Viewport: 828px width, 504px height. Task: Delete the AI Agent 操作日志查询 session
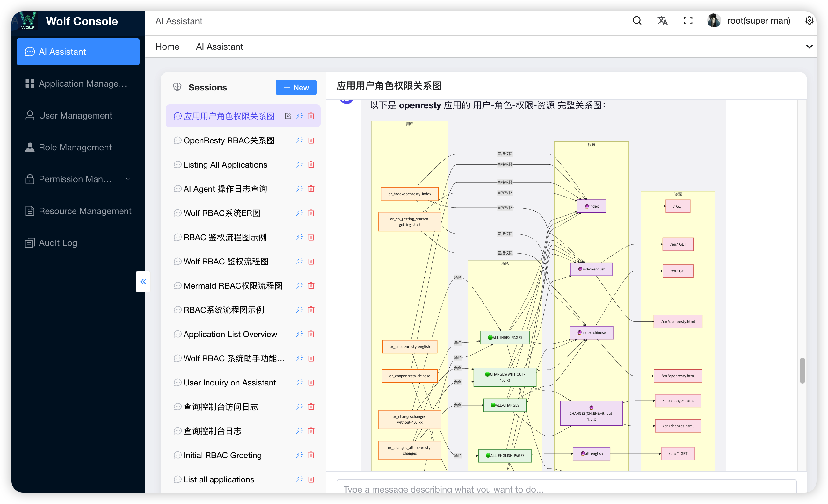[311, 189]
